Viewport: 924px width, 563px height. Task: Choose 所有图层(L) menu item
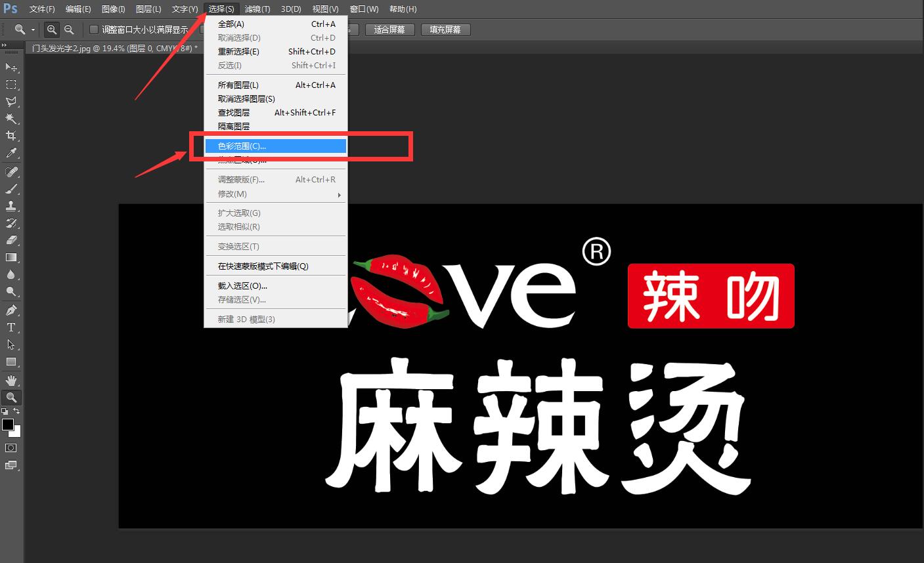276,85
